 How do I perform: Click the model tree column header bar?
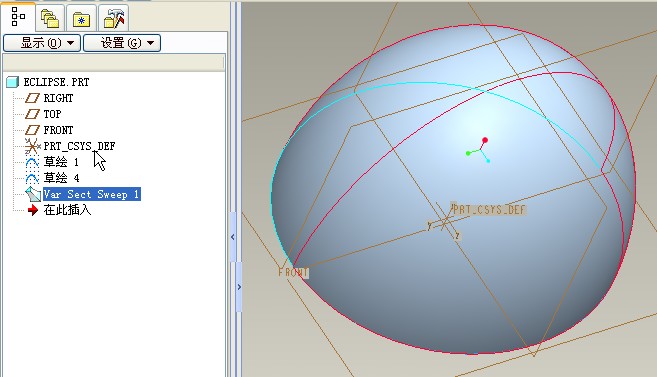(114, 63)
